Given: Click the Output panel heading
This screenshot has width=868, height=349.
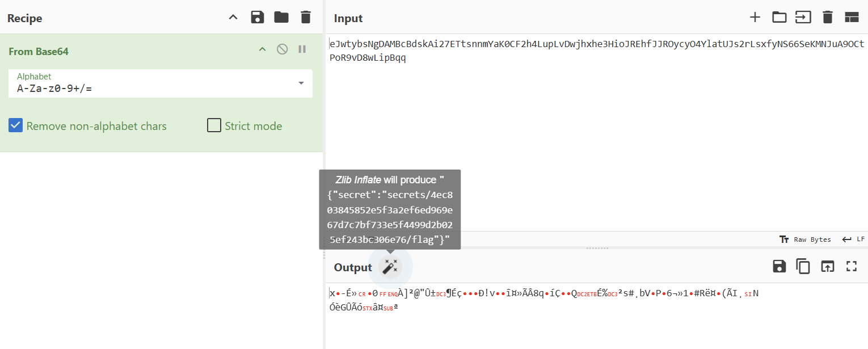Looking at the screenshot, I should (353, 267).
